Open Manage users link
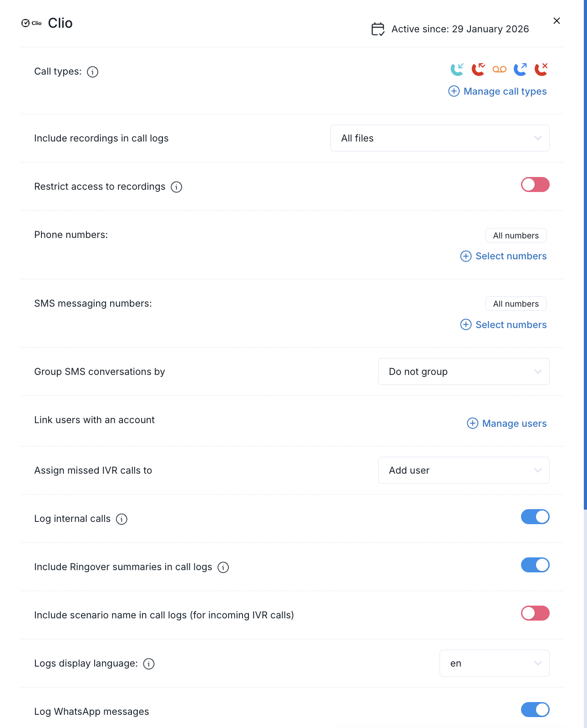Viewport: 587px width, 728px height. click(x=507, y=424)
